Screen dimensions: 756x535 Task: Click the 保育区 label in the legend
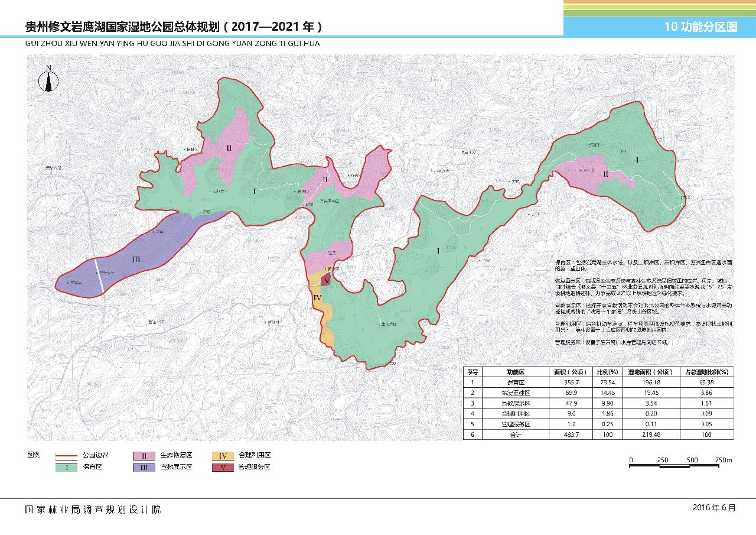[93, 467]
